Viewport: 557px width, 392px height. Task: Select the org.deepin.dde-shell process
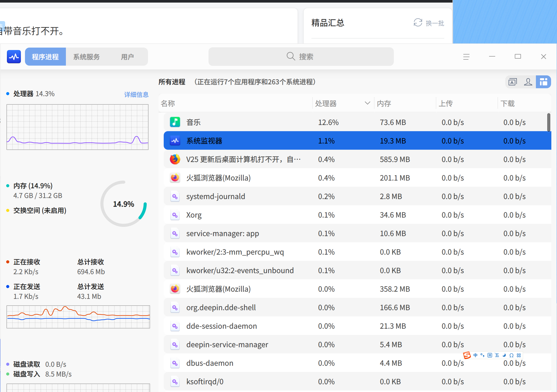pyautogui.click(x=357, y=307)
